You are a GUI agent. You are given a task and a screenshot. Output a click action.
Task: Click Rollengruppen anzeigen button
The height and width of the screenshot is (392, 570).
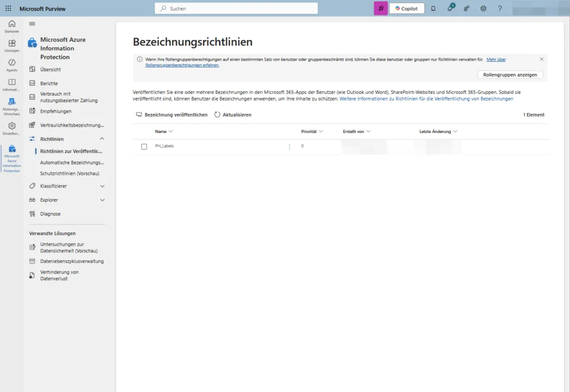tap(509, 75)
